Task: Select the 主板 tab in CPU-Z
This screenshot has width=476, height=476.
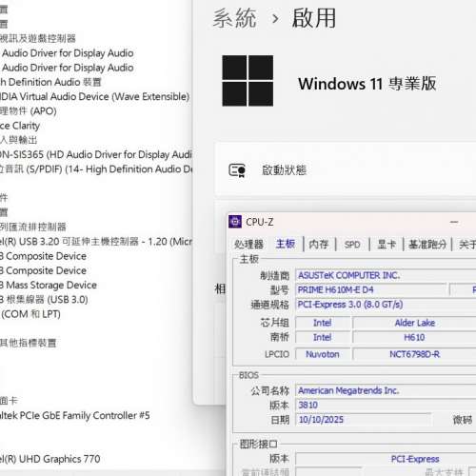Action: (x=286, y=244)
